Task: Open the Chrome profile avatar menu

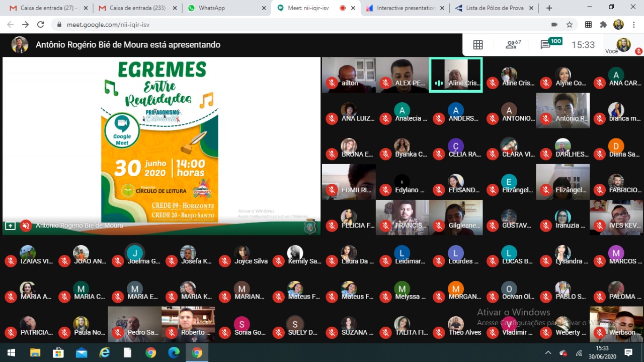Action: (x=618, y=25)
